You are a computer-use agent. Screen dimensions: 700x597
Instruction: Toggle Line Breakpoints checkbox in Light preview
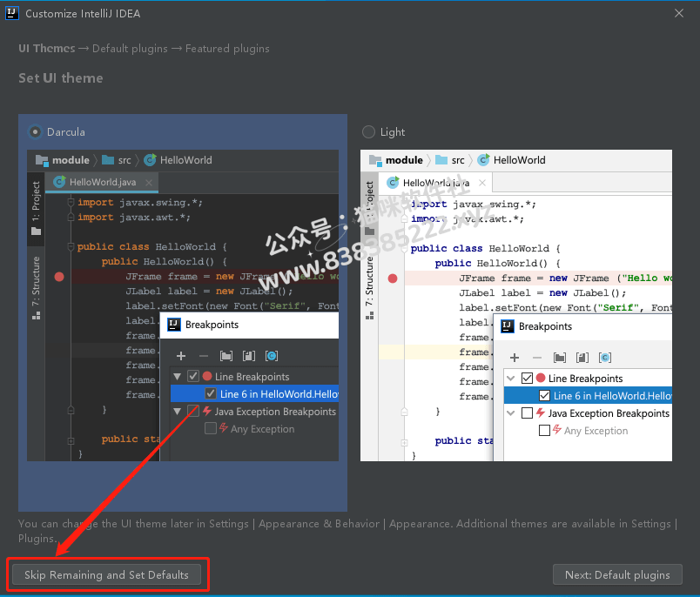tap(527, 378)
